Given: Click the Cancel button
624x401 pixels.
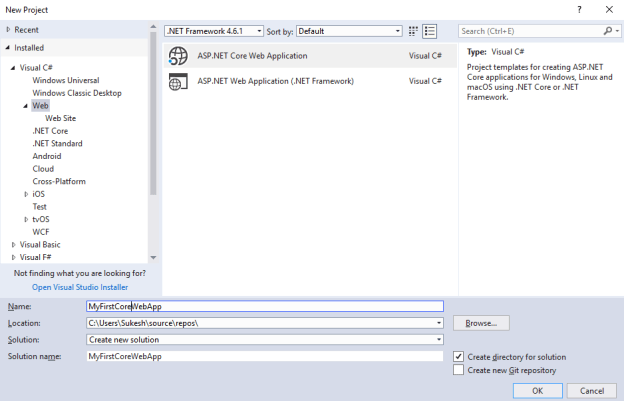Looking at the screenshot, I should coord(592,391).
